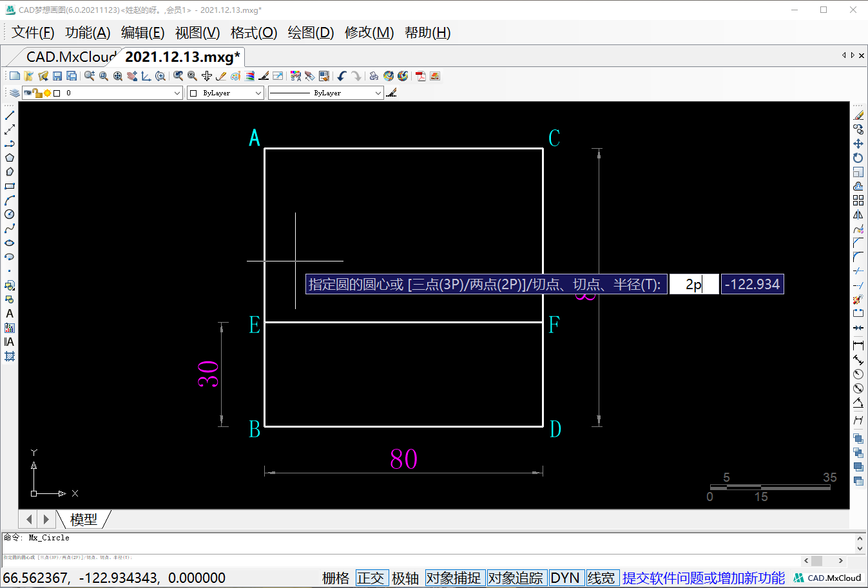
Task: Toggle DYN dynamic input
Action: [x=565, y=578]
